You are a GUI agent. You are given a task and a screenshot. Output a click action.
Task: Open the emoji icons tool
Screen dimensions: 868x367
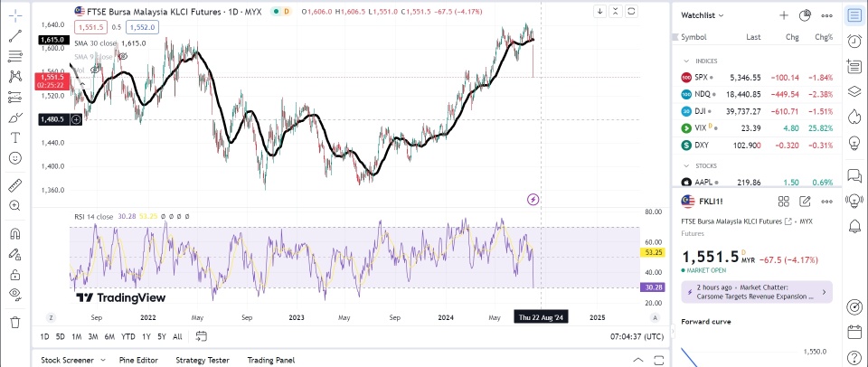(15, 158)
